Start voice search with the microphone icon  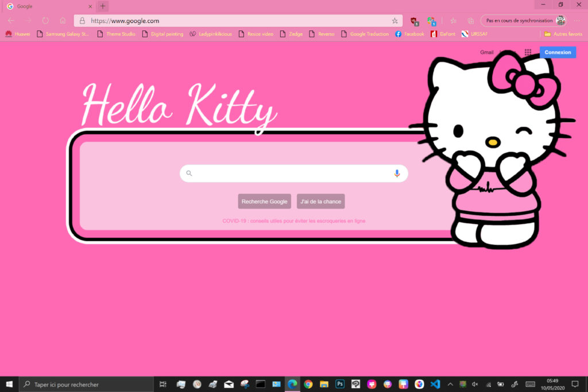pyautogui.click(x=397, y=173)
